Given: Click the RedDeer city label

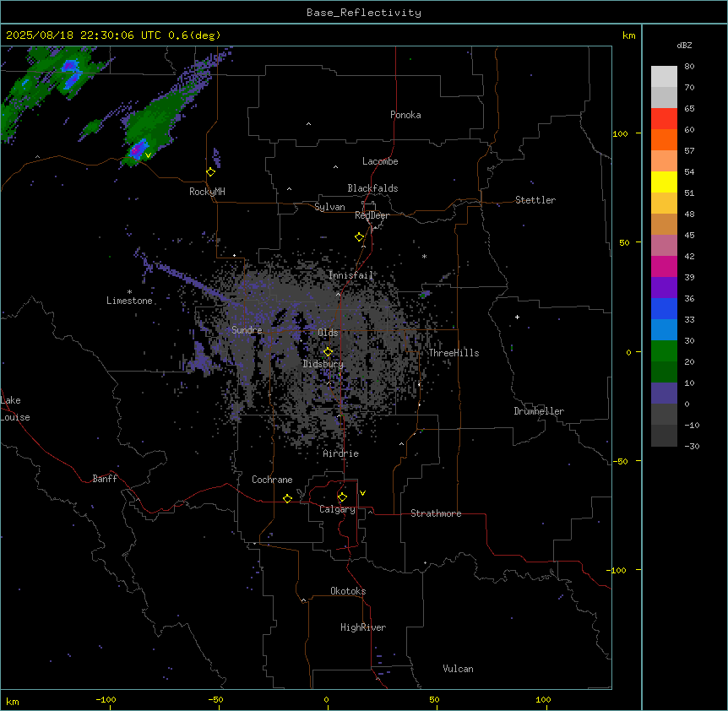Looking at the screenshot, I should (x=372, y=215).
